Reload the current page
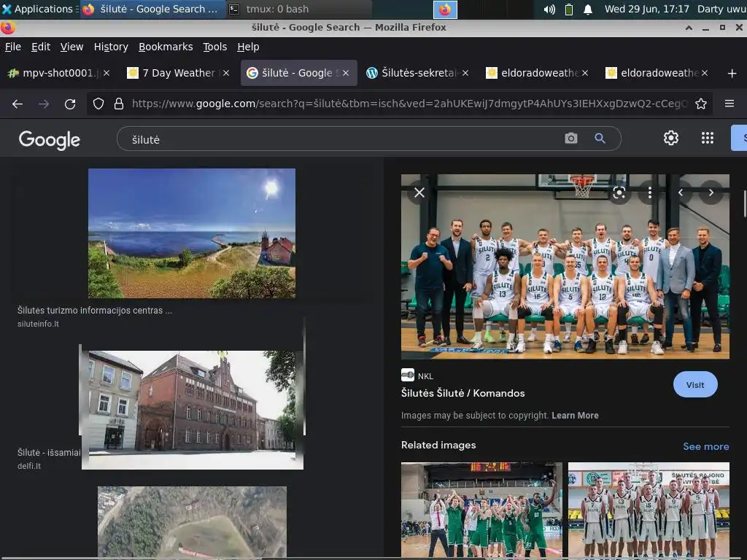747x560 pixels. point(70,104)
